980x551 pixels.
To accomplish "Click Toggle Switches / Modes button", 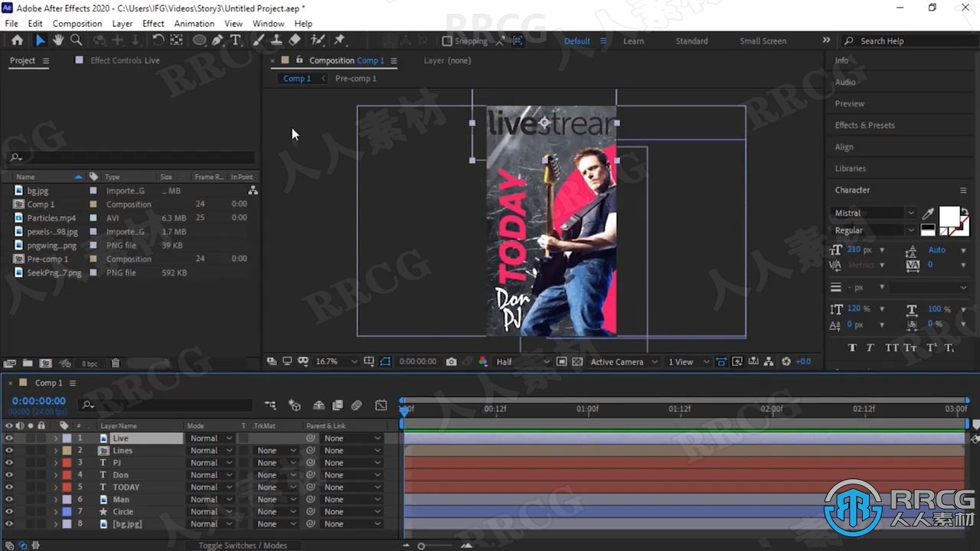I will coord(243,546).
